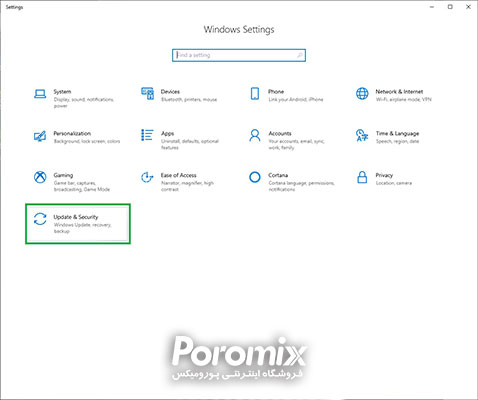The height and width of the screenshot is (400, 478).
Task: Open the Gaming Xbox icon
Action: [x=40, y=177]
